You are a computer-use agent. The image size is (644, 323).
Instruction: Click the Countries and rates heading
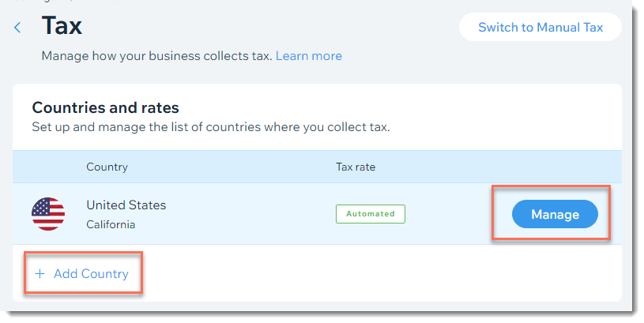106,107
